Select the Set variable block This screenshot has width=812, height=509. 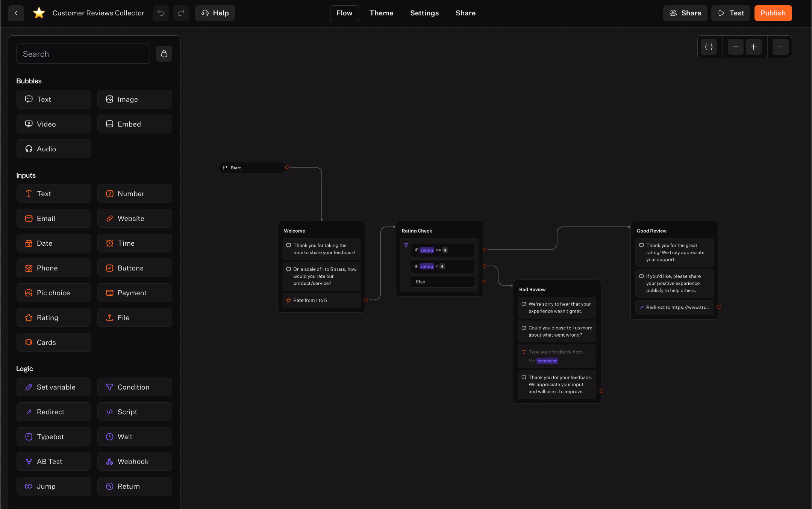click(x=54, y=387)
